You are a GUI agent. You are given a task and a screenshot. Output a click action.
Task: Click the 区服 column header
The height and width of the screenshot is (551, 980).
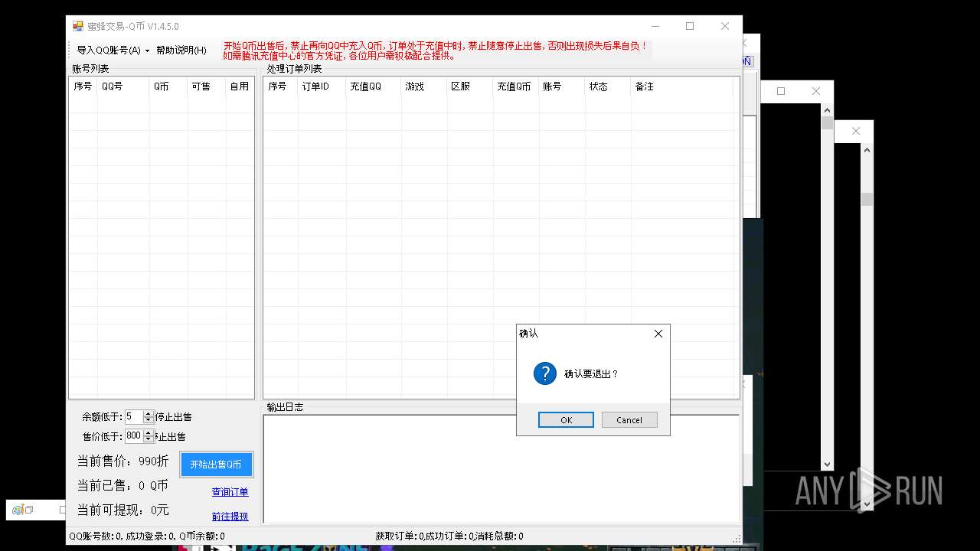pos(469,86)
